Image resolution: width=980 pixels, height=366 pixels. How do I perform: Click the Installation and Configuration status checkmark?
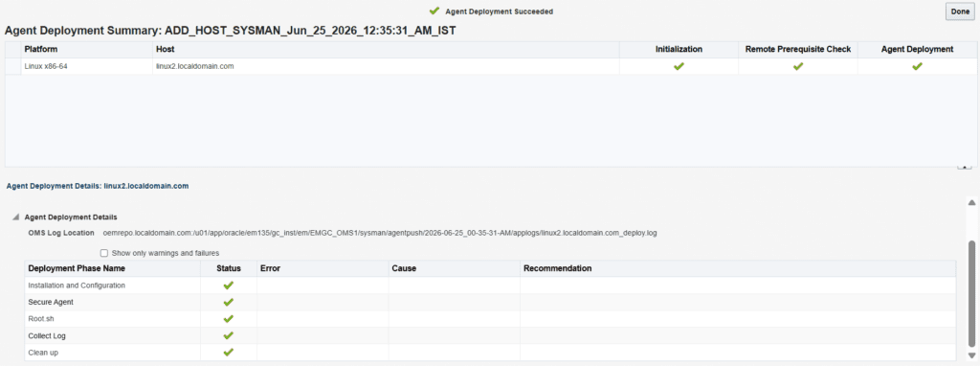[228, 286]
